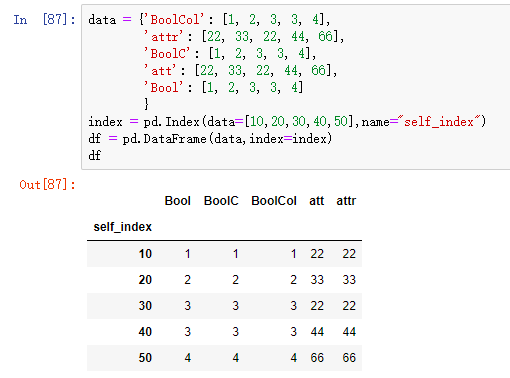This screenshot has height=378, width=510.
Task: Click inside the code cell input area
Action: point(296,87)
